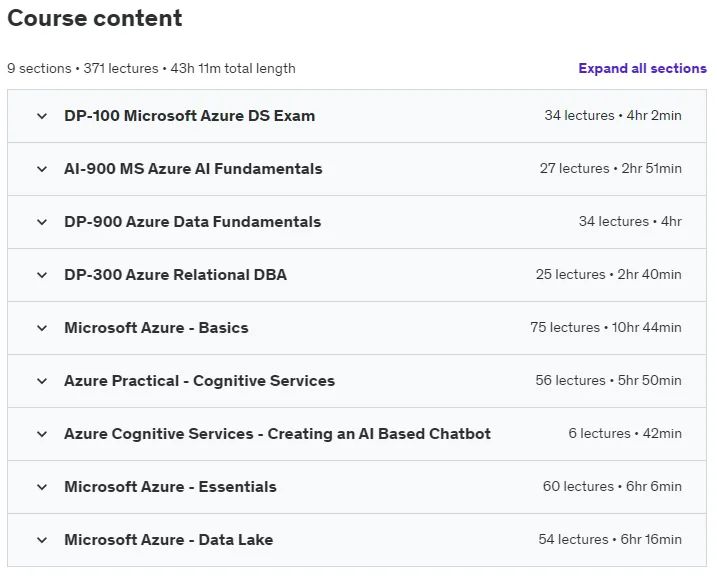Select the DP-900 Azure Data Fundamentals title
717x578 pixels.
193,222
